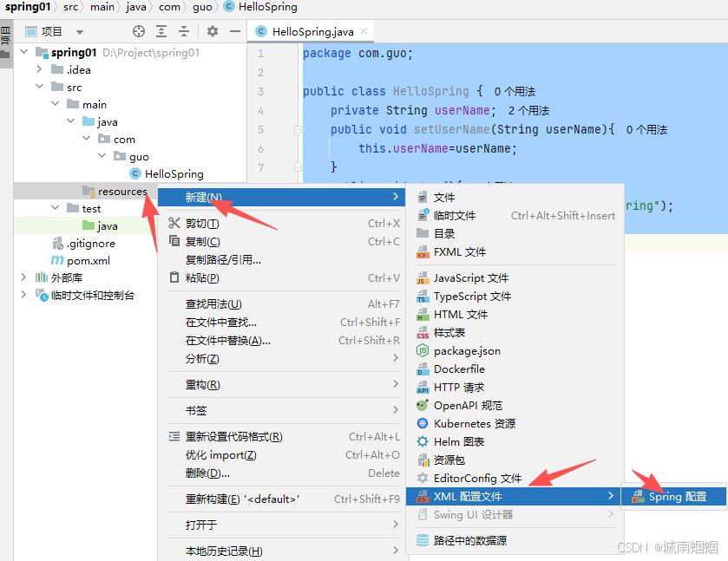728x561 pixels.
Task: Open project panel settings gear
Action: click(x=213, y=31)
